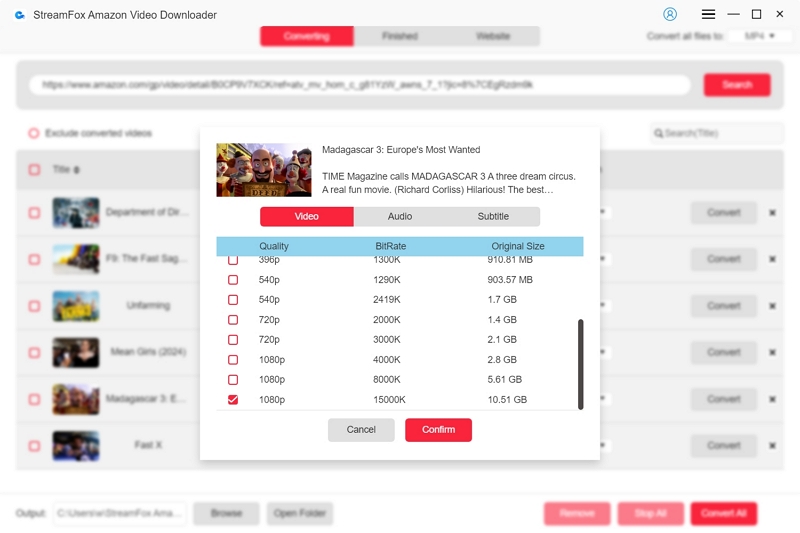
Task: Remove the Department of Dir... row with X
Action: pyautogui.click(x=772, y=213)
